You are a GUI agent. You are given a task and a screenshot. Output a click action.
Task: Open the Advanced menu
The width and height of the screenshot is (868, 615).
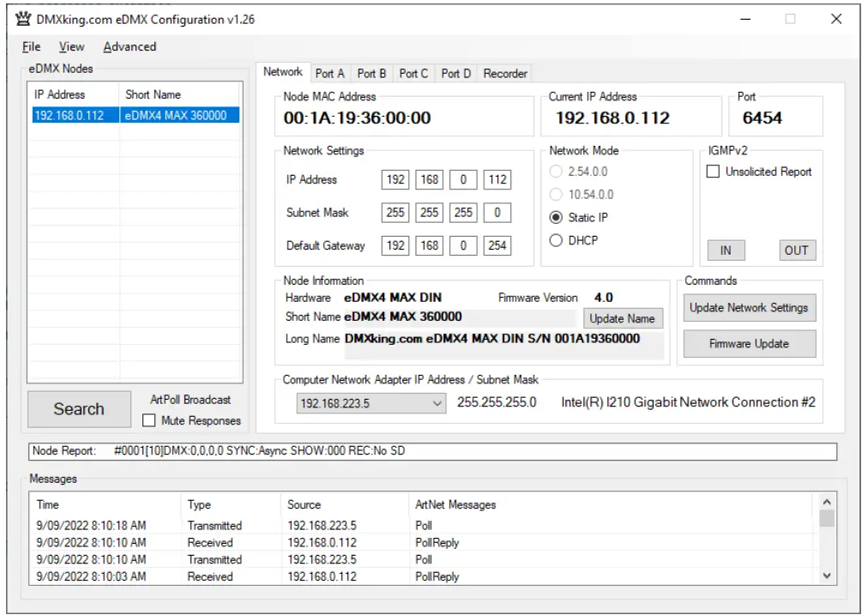[x=130, y=46]
